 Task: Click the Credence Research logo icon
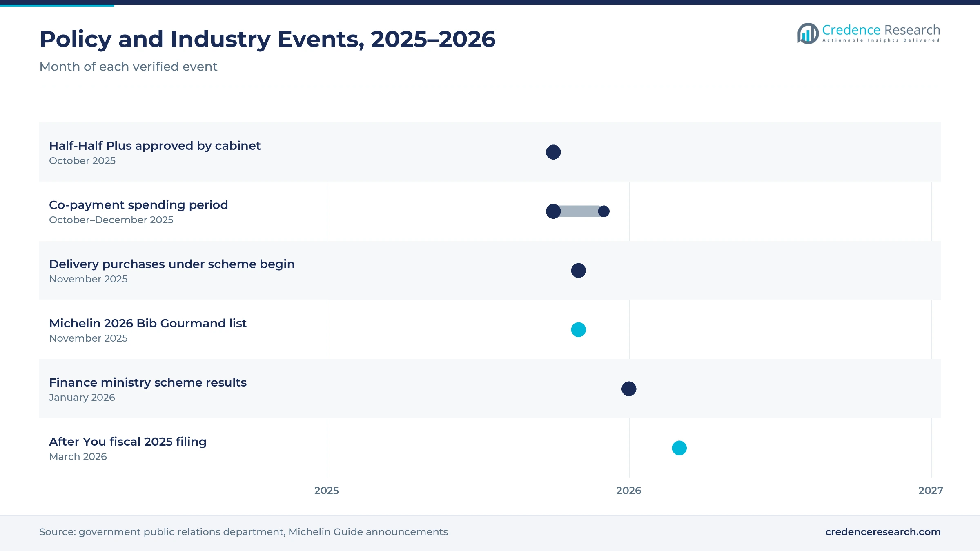click(808, 33)
